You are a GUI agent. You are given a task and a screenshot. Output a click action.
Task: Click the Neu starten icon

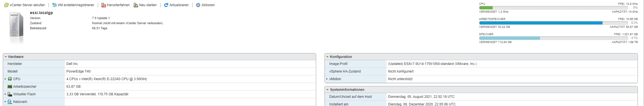(136, 5)
